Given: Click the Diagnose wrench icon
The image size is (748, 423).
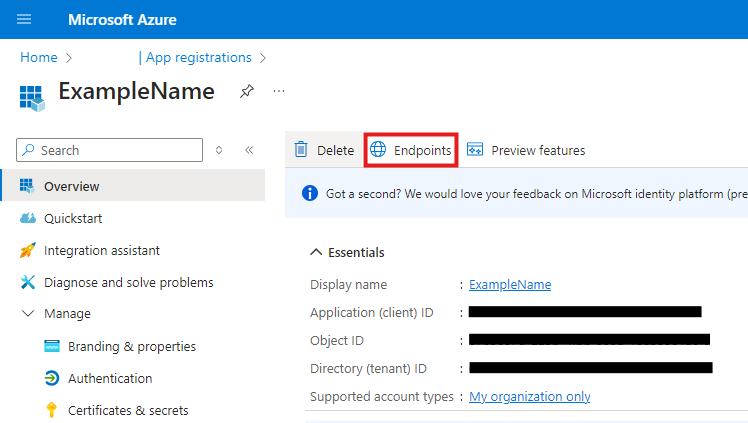Looking at the screenshot, I should [x=28, y=282].
